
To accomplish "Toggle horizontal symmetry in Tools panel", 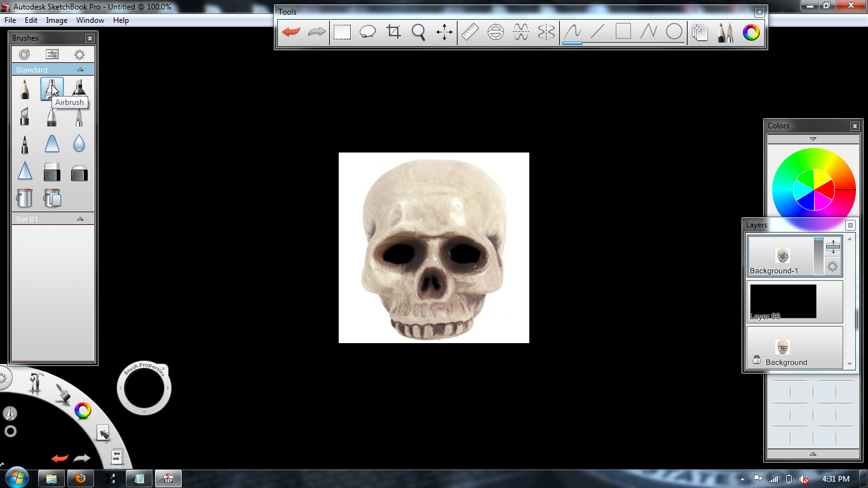I will pos(521,32).
